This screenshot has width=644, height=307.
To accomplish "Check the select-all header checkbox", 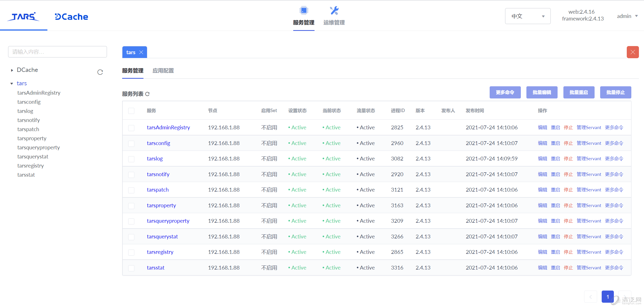I will 131,111.
